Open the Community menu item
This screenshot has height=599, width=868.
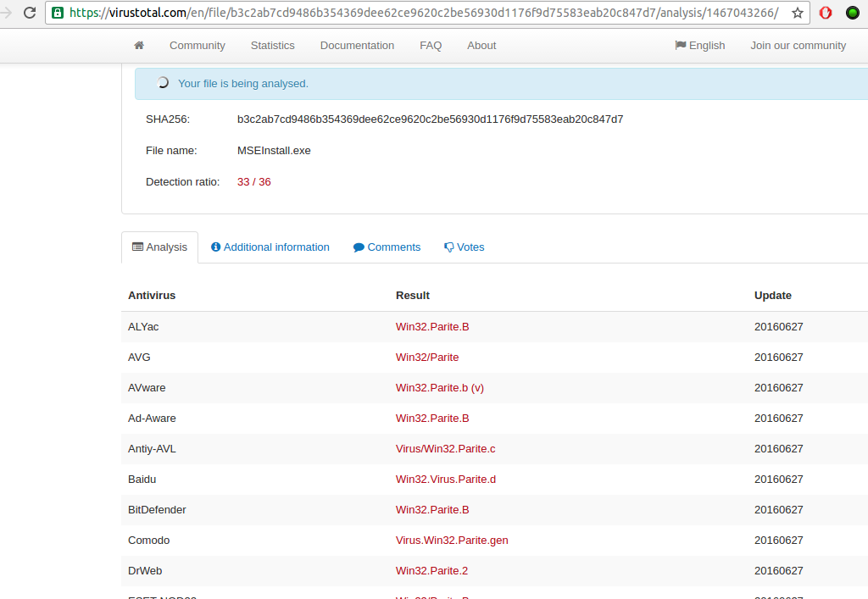197,46
